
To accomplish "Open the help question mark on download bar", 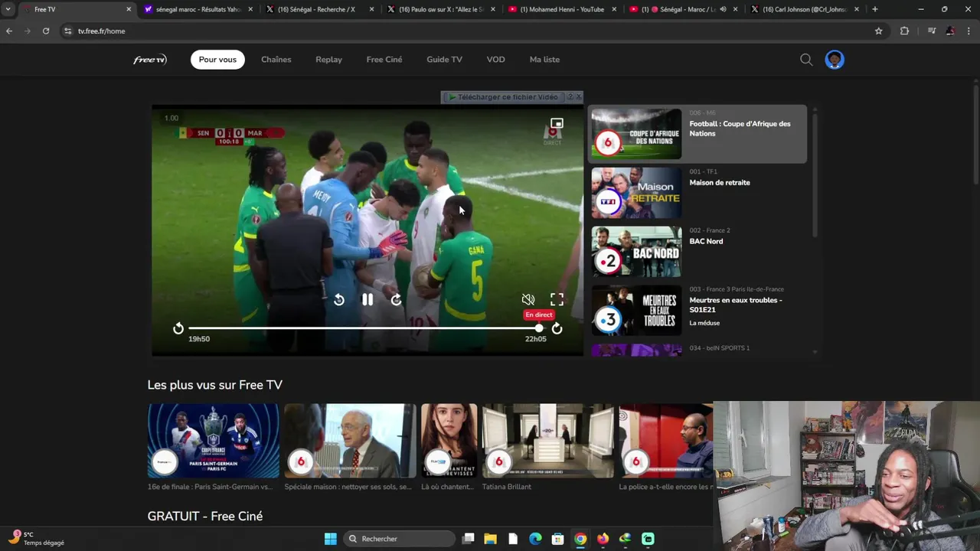I will click(x=570, y=97).
